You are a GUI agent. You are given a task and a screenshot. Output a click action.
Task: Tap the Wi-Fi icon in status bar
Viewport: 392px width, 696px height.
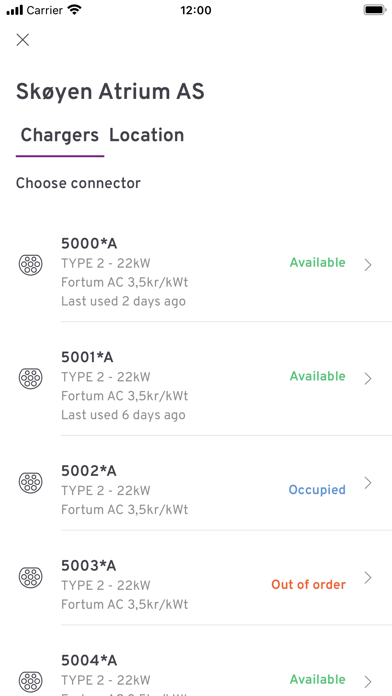click(x=75, y=10)
